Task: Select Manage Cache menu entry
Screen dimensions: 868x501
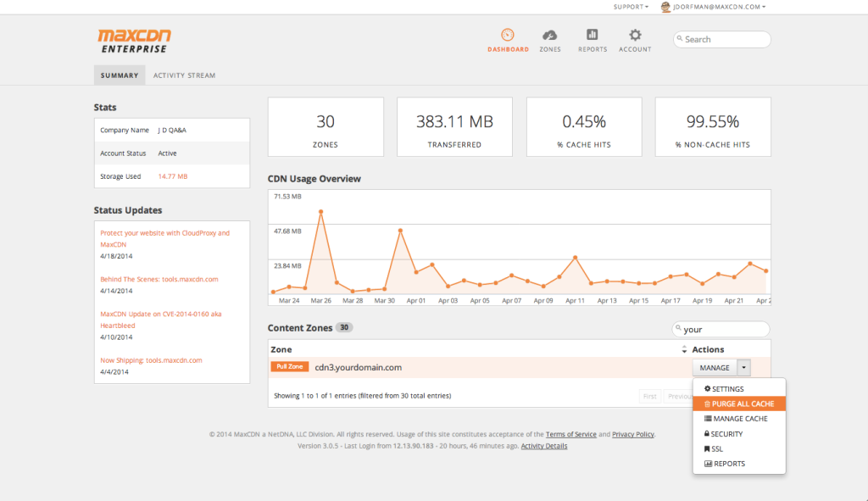Action: point(739,419)
